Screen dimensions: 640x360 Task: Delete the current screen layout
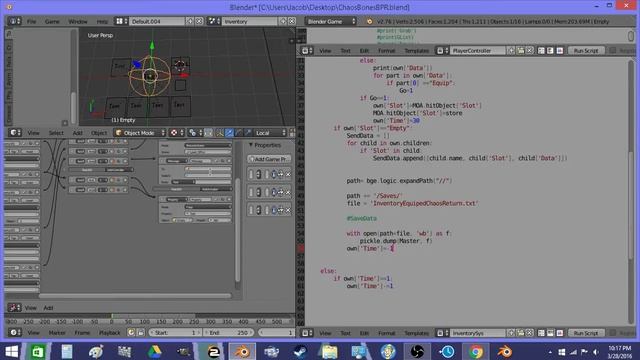[x=199, y=21]
